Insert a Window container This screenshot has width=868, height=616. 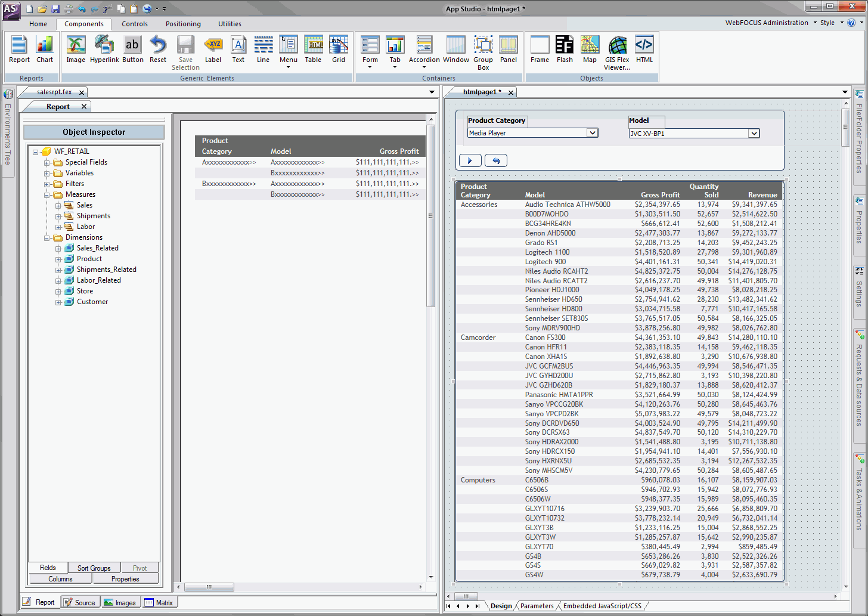click(x=456, y=49)
